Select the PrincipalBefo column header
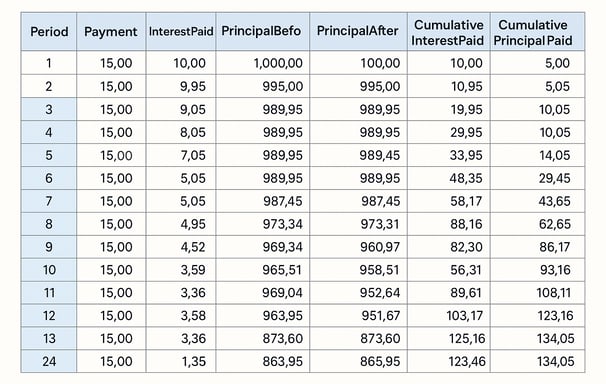 [x=262, y=31]
